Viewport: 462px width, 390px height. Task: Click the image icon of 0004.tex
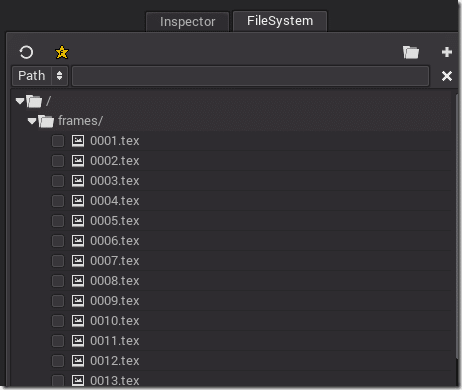pyautogui.click(x=78, y=201)
